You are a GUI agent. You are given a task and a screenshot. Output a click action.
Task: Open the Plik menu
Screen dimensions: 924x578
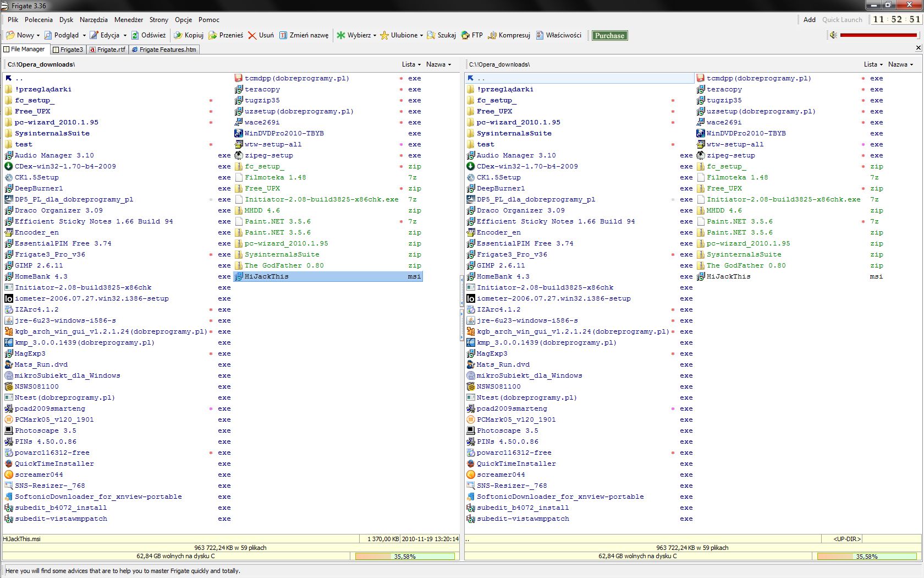click(13, 19)
